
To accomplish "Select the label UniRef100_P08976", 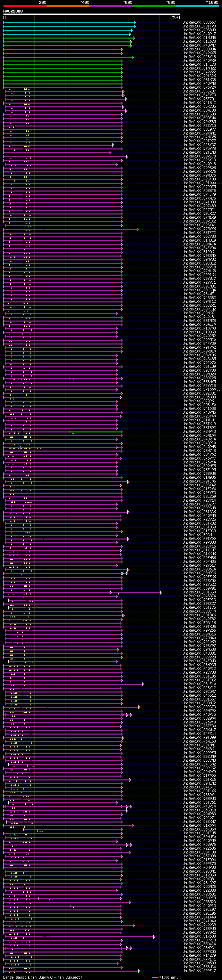I will pyautogui.click(x=199, y=844).
